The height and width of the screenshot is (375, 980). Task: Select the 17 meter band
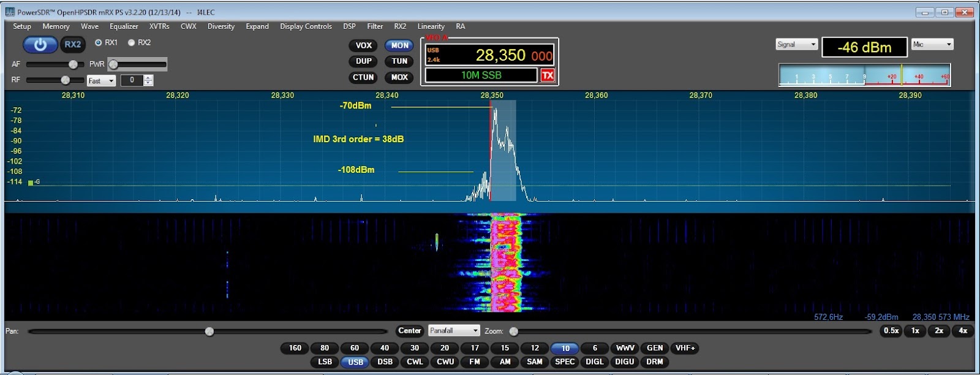point(475,348)
